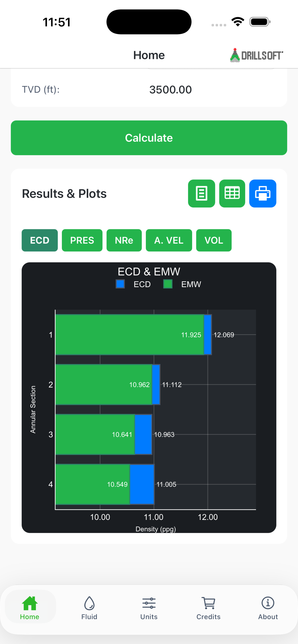Edit the TVD (ft) value 3500.00

pos(171,90)
